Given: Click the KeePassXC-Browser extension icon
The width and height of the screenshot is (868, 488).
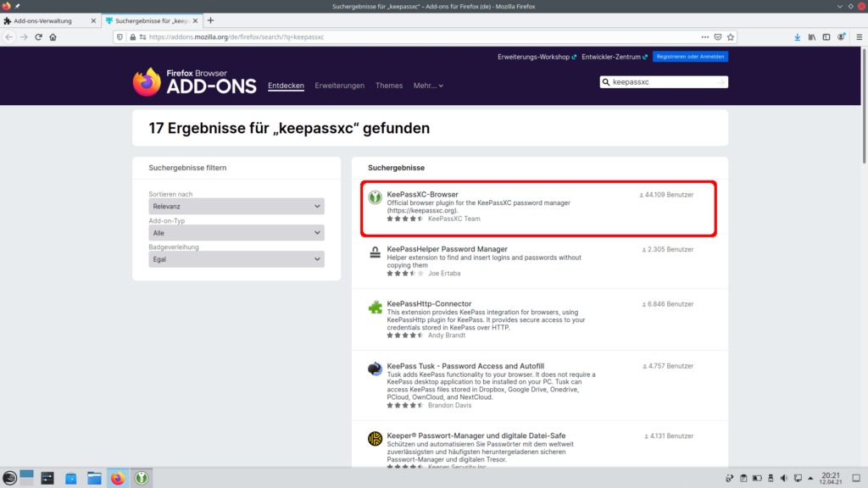Looking at the screenshot, I should (375, 197).
